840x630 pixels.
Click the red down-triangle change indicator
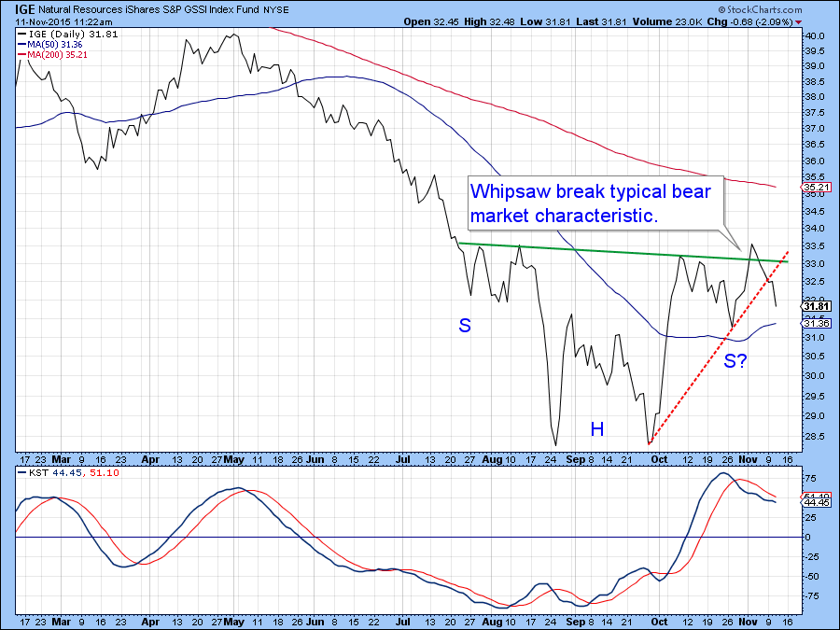[x=799, y=22]
